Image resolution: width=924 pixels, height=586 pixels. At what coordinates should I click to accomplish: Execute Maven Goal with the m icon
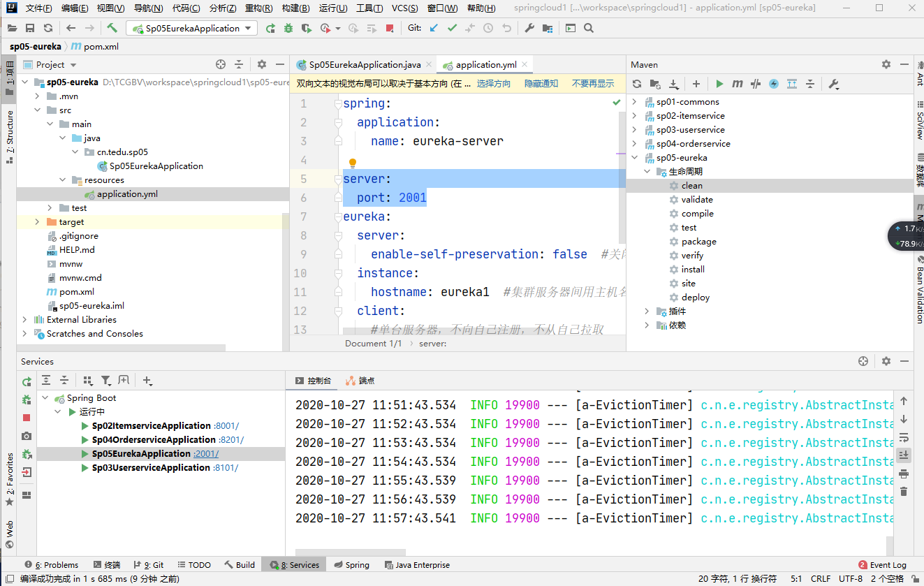[x=738, y=84]
